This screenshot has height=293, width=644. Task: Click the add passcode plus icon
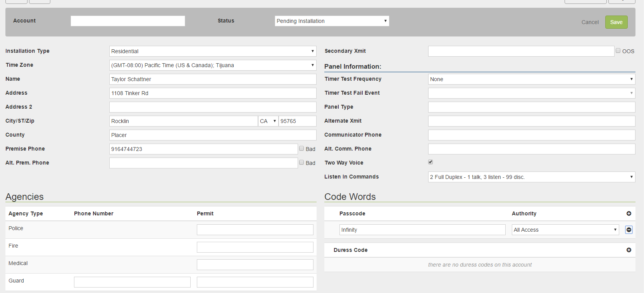tap(629, 213)
